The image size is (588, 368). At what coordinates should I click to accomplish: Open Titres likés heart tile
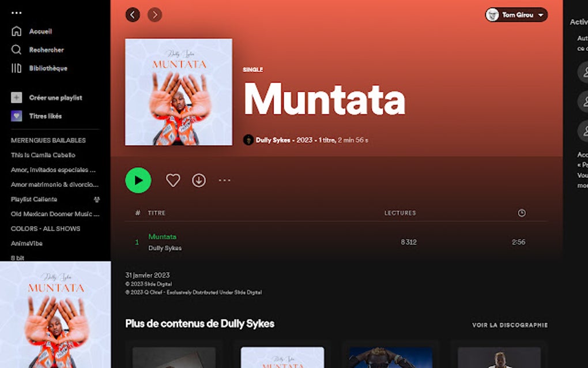point(16,116)
